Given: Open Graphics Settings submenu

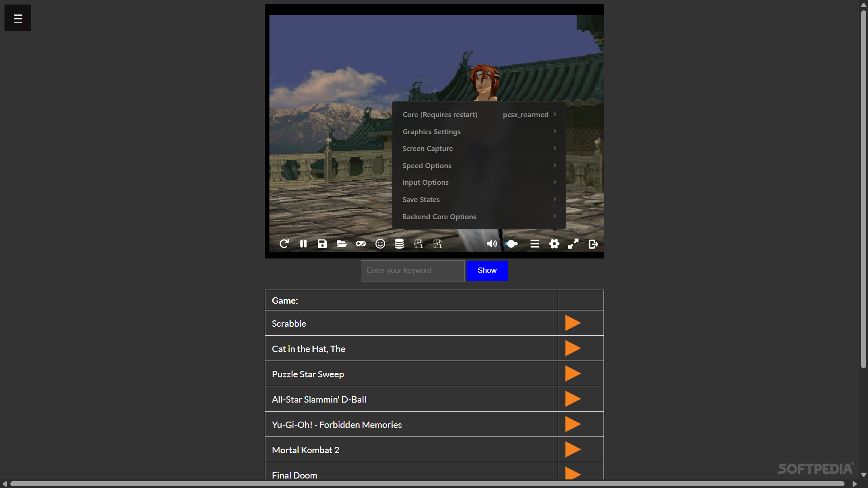Looking at the screenshot, I should [479, 131].
